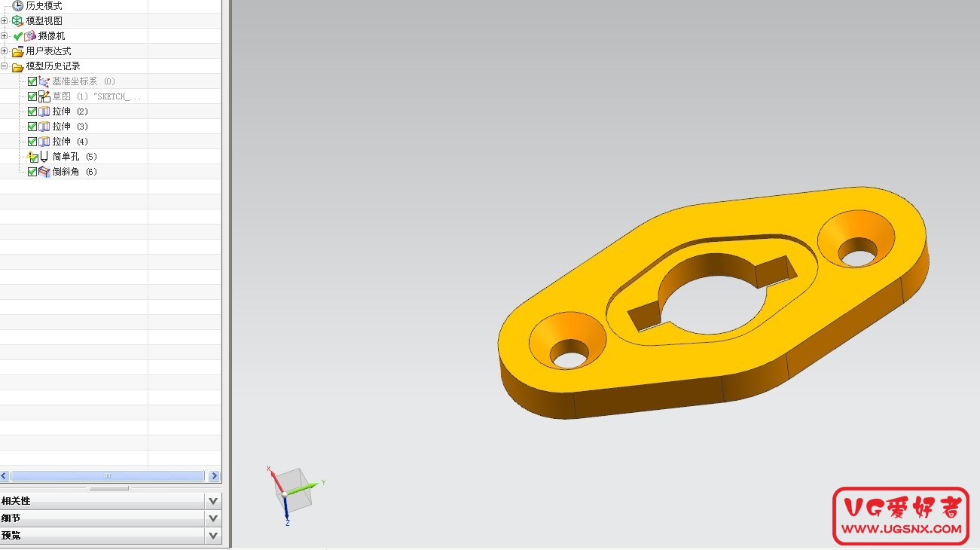Uncheck the 基准坐标系 (0) checkbox
The image size is (980, 550).
click(32, 81)
